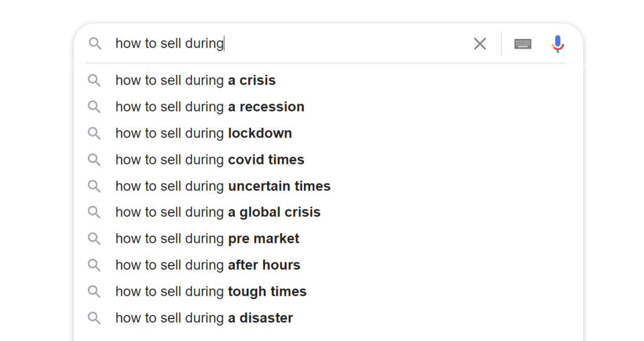Image resolution: width=644 pixels, height=341 pixels.
Task: Click search icon beside 'lockdown' suggestion
Action: [94, 133]
